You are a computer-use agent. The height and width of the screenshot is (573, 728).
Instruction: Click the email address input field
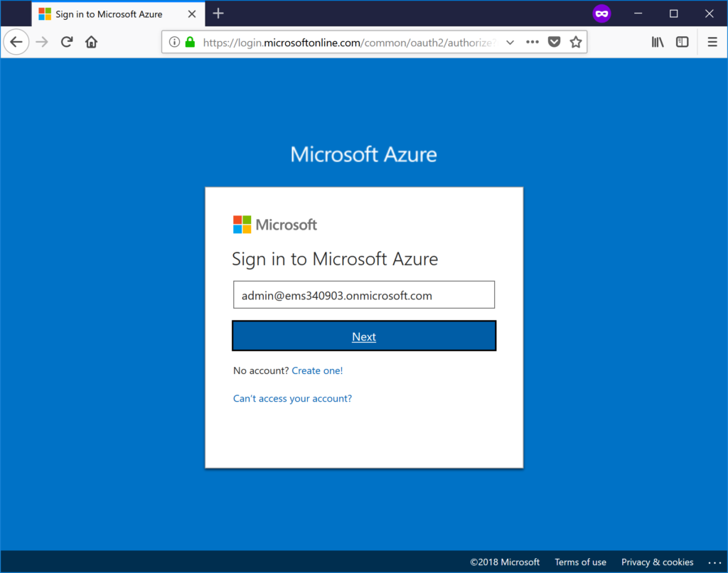click(364, 295)
